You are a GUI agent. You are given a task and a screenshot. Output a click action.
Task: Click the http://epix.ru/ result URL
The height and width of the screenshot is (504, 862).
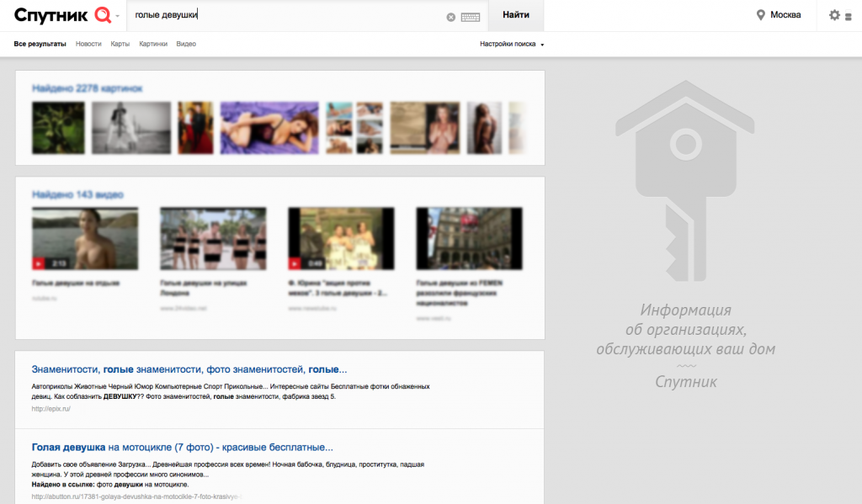51,409
